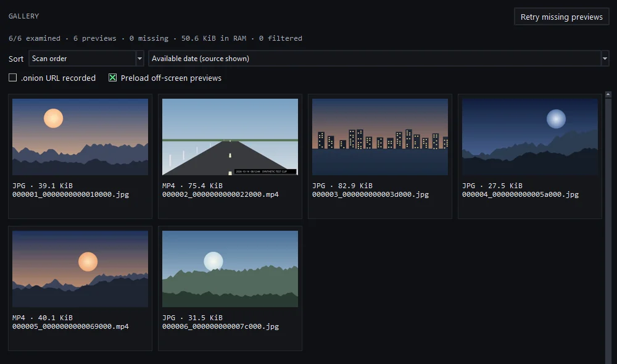Select the sunset mountains thumbnail 000001

tap(80, 137)
